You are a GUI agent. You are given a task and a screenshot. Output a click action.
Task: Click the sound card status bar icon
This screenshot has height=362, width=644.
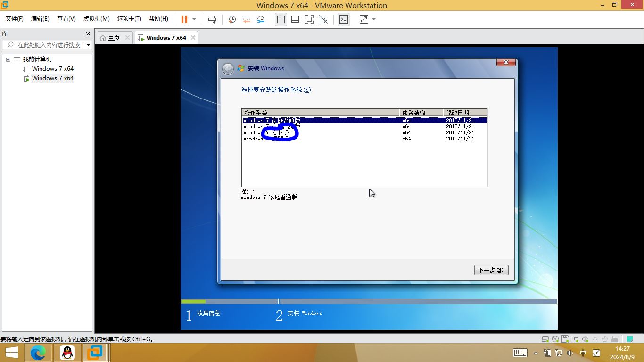[585, 339]
